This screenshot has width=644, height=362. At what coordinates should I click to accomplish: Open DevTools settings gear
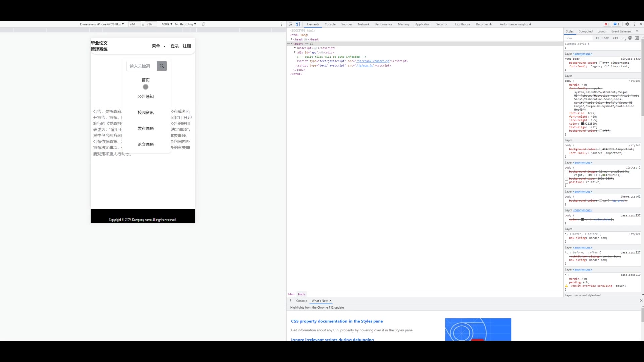pos(627,24)
